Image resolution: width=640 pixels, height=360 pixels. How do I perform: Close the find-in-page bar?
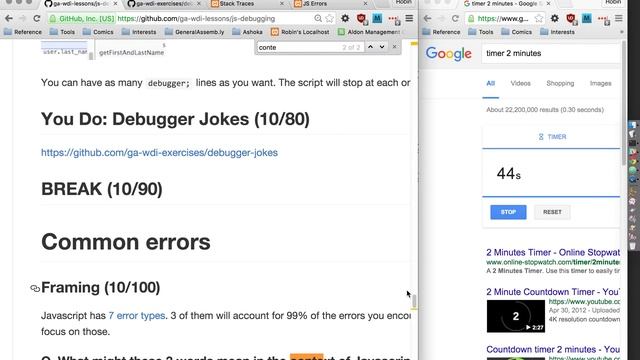[394, 47]
